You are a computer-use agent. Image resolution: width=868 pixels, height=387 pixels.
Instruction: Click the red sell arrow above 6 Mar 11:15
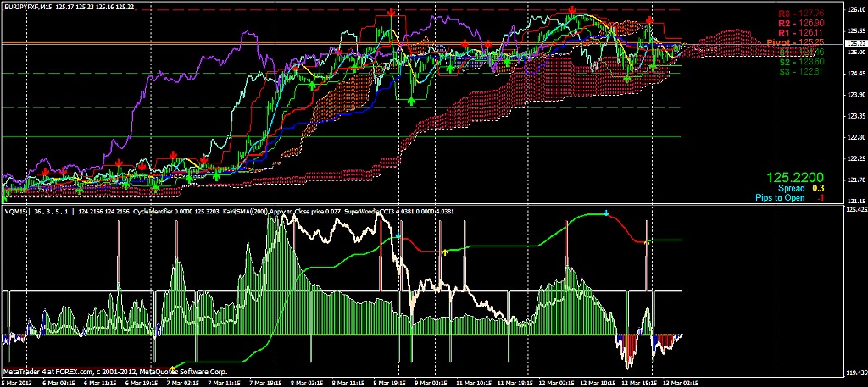pos(119,161)
